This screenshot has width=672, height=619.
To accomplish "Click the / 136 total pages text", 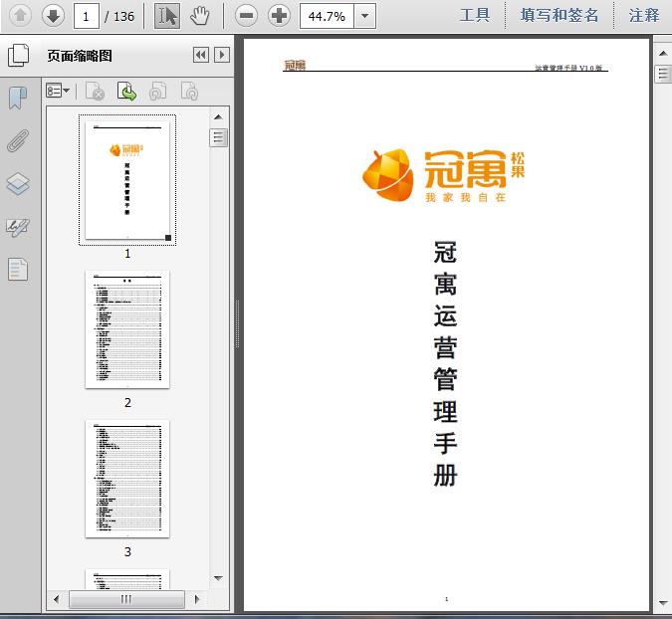I will pos(119,16).
